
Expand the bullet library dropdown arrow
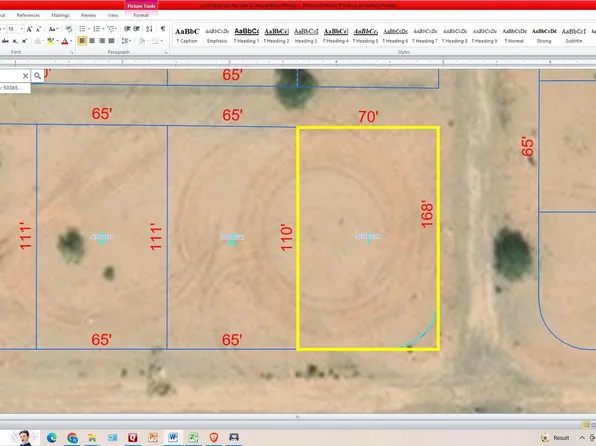pos(89,29)
